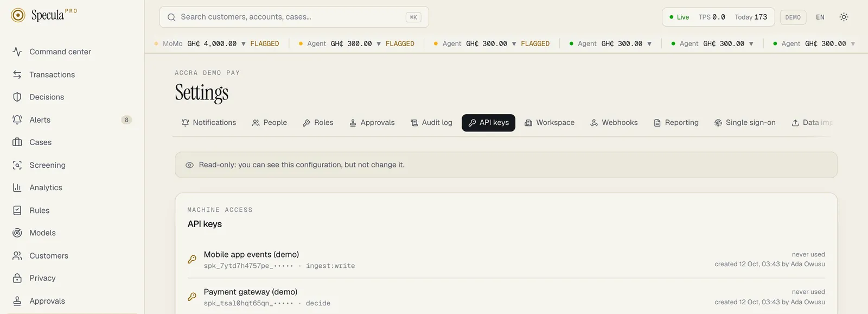868x314 pixels.
Task: Open the Data import tab
Action: coord(812,123)
